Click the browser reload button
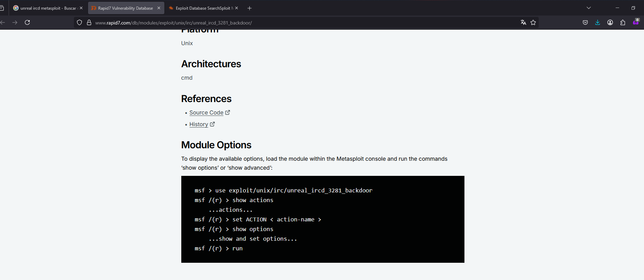Image resolution: width=644 pixels, height=280 pixels. point(27,22)
